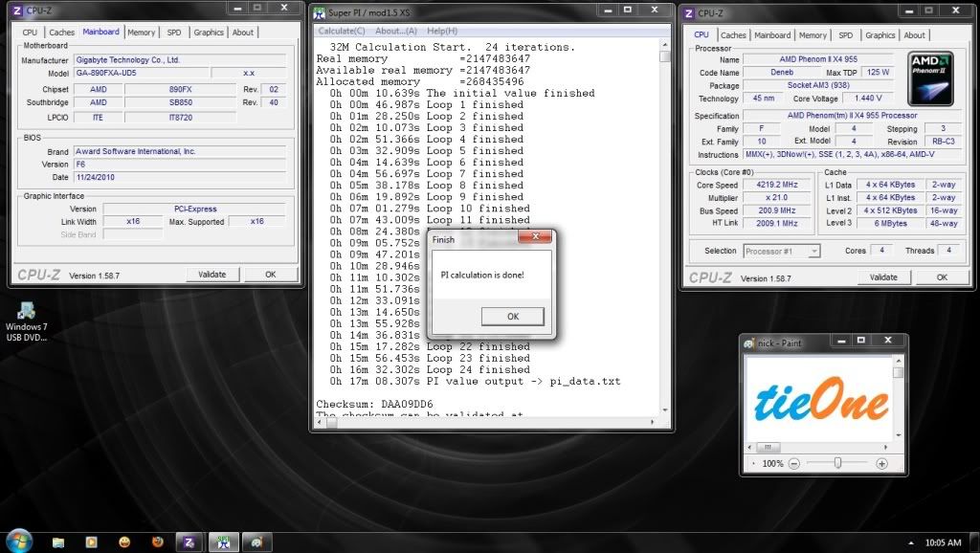Click OK in the Finish dialog
This screenshot has height=553, width=980.
point(513,316)
